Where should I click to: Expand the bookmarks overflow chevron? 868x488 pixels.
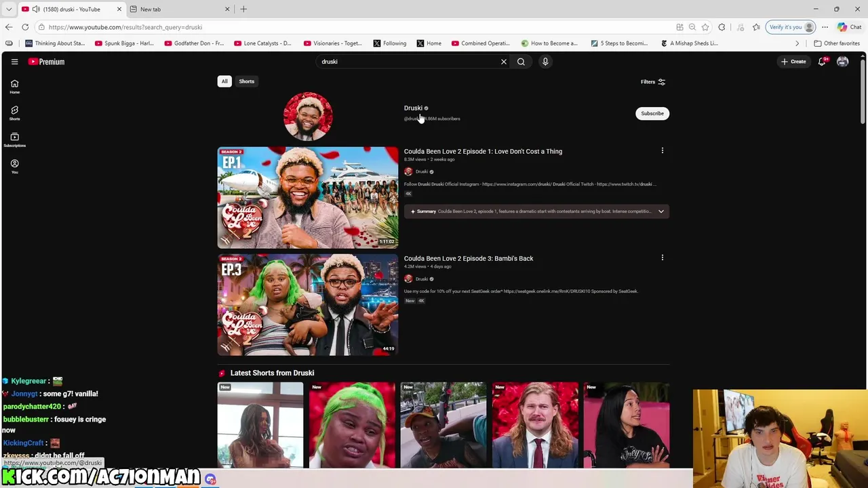(797, 43)
